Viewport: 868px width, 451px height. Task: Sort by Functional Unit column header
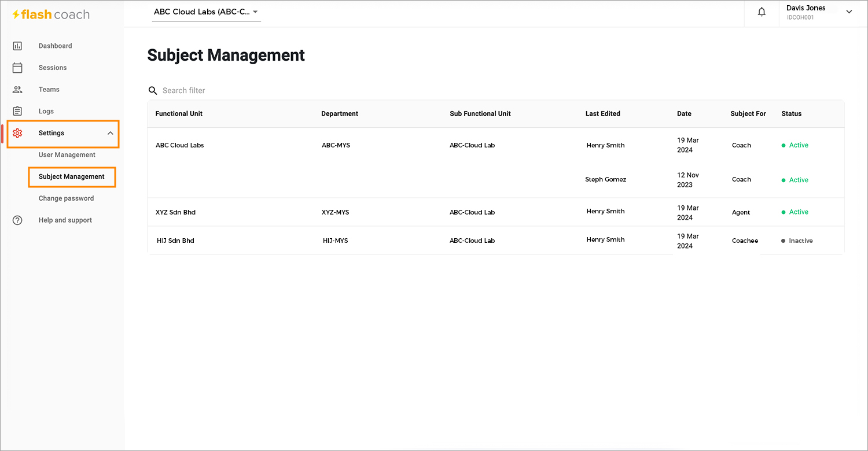[x=179, y=114]
